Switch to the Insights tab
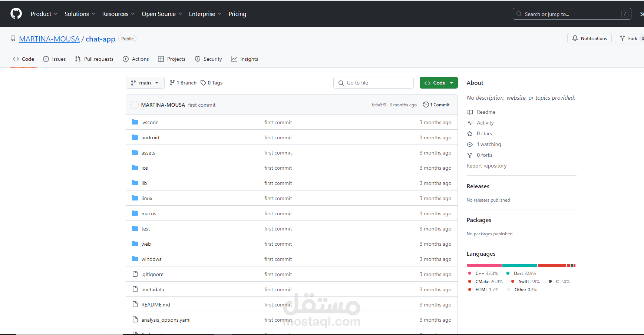The image size is (644, 335). (x=244, y=59)
